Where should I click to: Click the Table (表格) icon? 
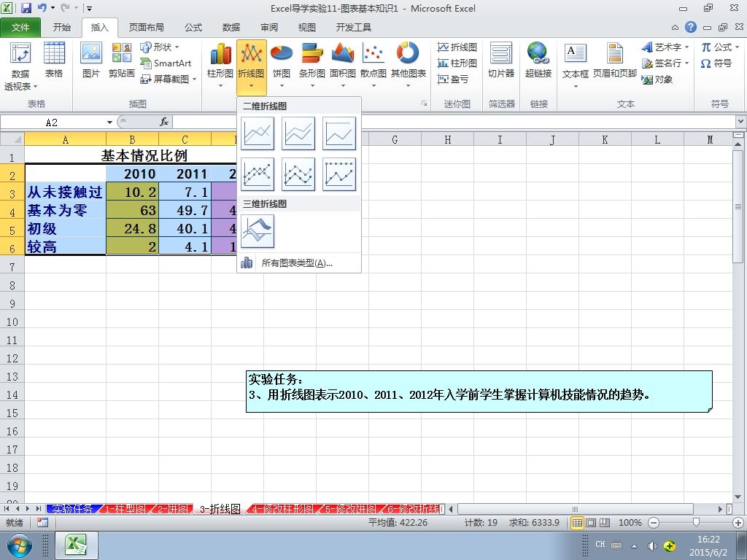[x=54, y=60]
